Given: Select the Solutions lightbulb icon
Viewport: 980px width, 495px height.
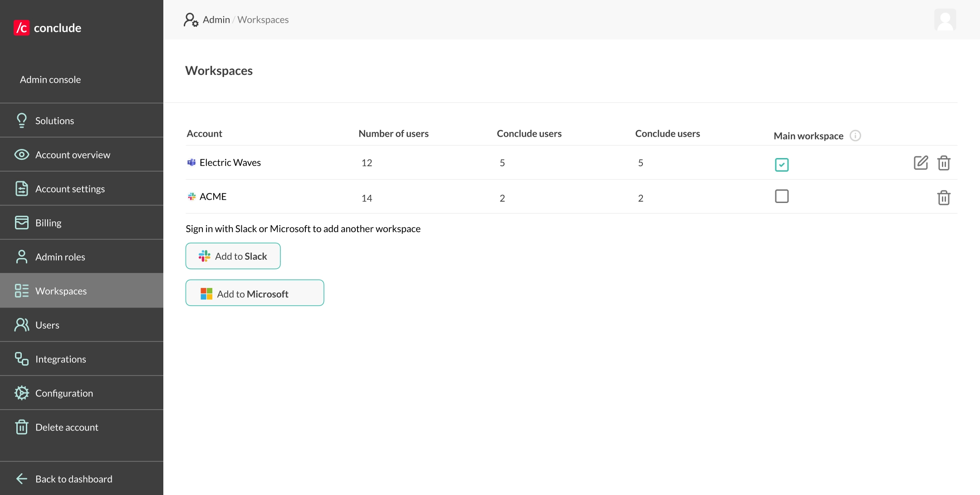Looking at the screenshot, I should (21, 120).
